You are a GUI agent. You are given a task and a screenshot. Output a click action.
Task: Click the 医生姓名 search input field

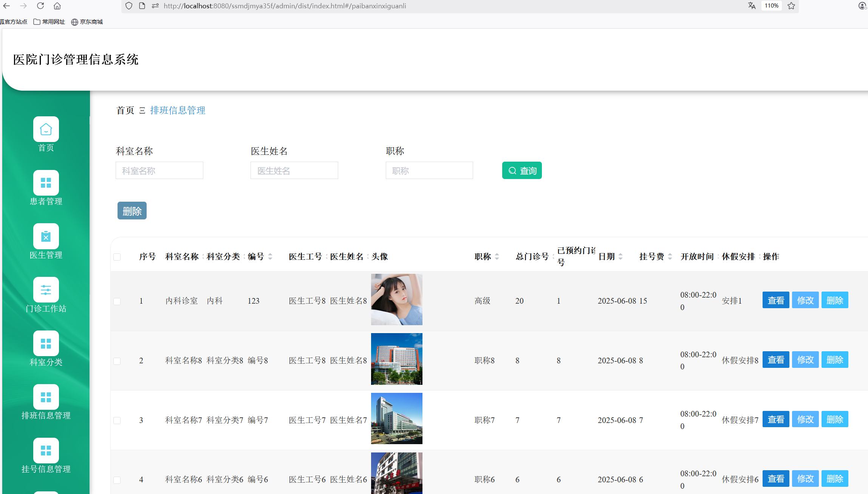point(294,171)
